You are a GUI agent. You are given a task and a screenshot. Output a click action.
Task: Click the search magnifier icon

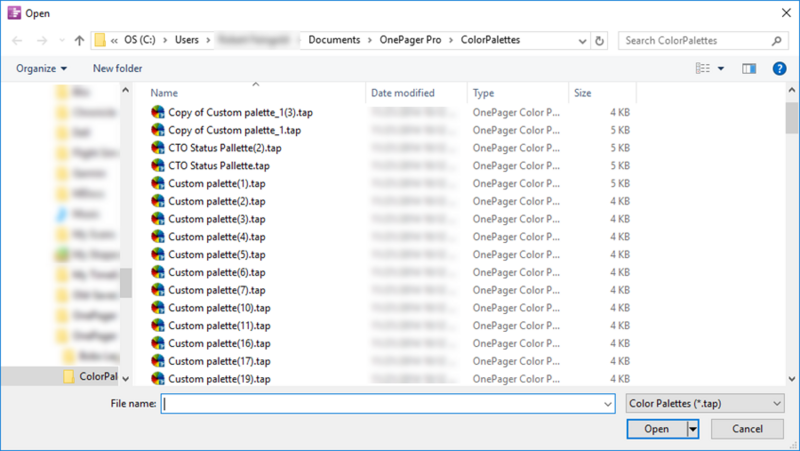777,40
